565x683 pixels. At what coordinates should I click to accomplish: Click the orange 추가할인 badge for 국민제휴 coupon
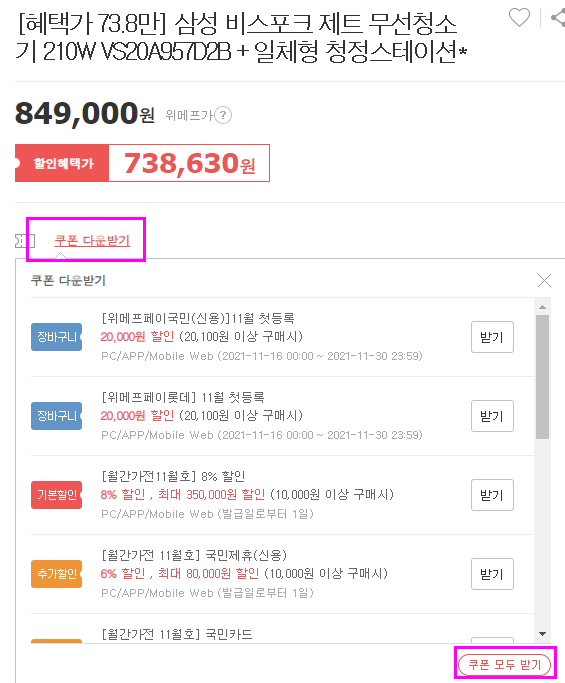click(57, 574)
